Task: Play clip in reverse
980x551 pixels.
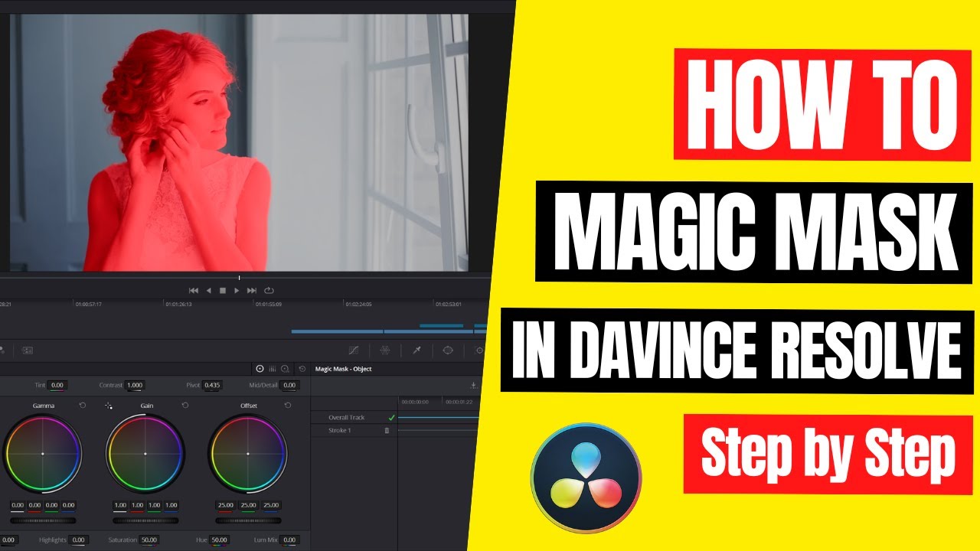Action: pyautogui.click(x=208, y=291)
